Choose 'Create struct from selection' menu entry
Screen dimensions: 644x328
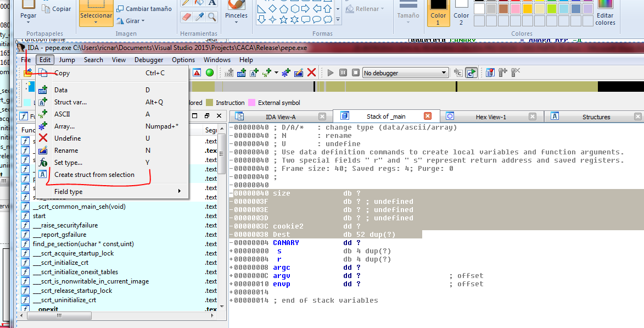[x=94, y=175]
